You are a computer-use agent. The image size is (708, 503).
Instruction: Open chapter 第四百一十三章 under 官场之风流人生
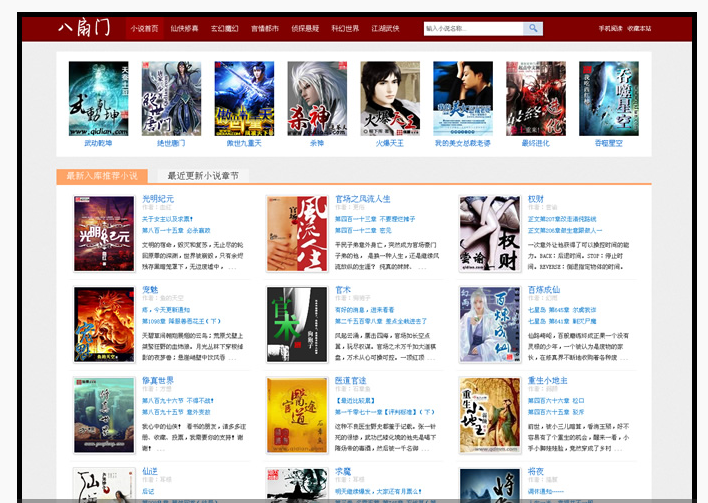pos(375,219)
